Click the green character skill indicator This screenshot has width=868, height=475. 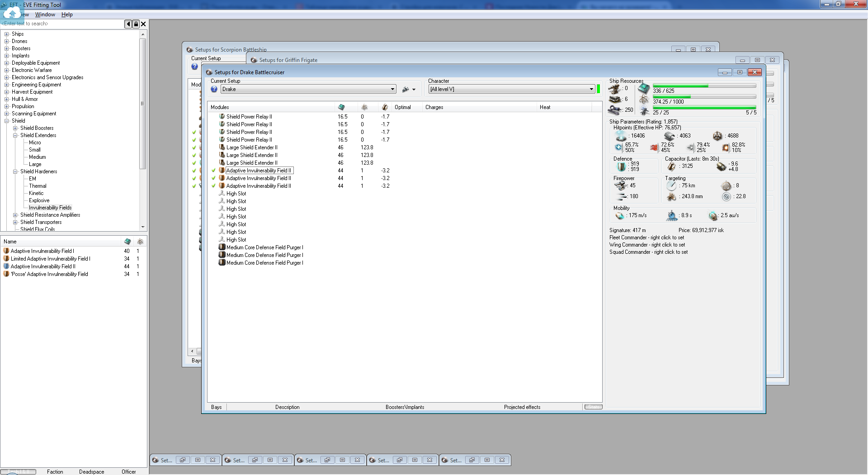tap(599, 89)
